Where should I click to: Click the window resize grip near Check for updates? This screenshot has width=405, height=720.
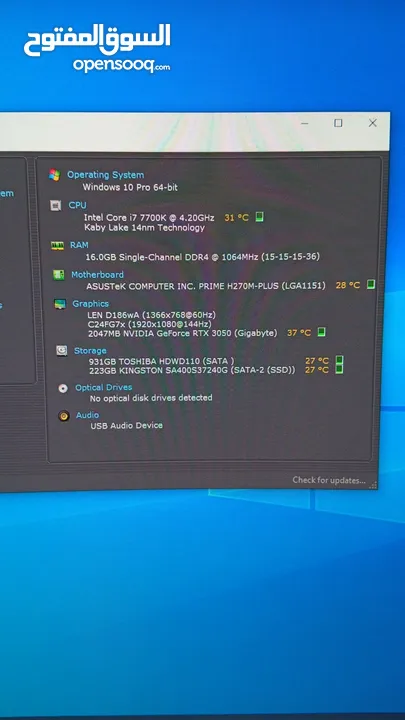point(373,484)
